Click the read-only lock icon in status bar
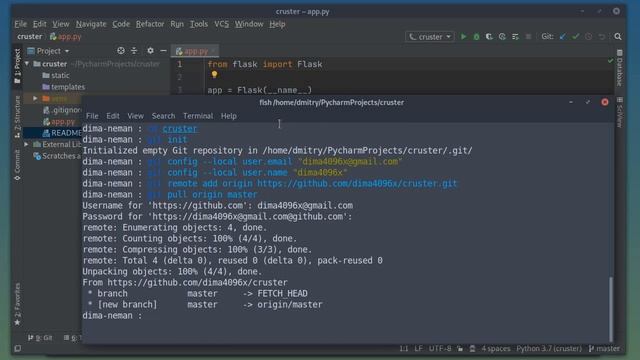This screenshot has width=640, height=360. coord(460,349)
